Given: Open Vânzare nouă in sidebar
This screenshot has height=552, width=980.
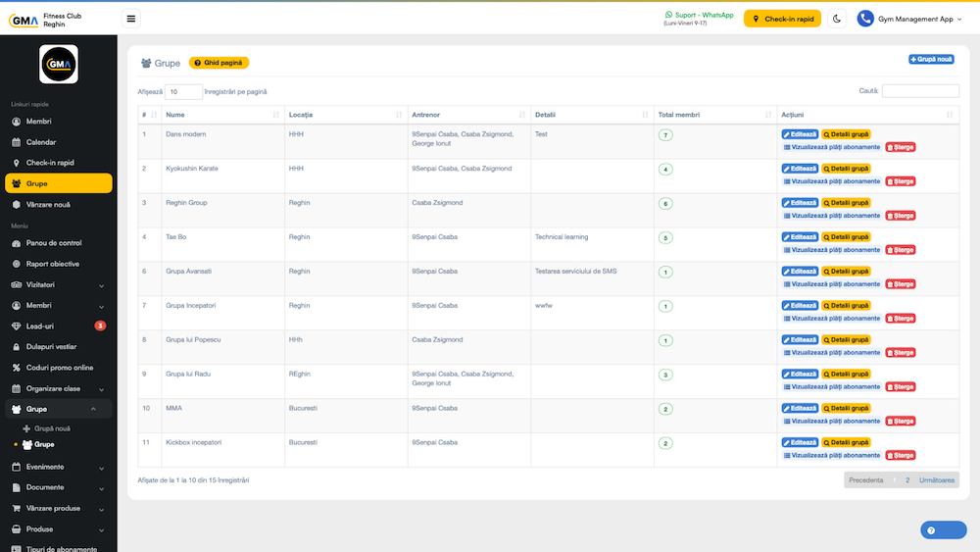Looking at the screenshot, I should click(x=59, y=204).
